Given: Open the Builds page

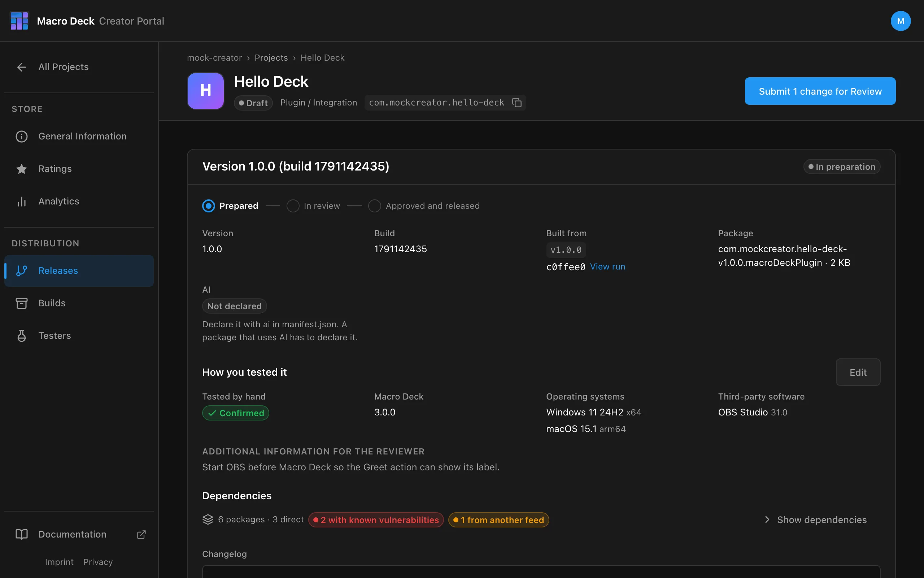Looking at the screenshot, I should coord(79,303).
